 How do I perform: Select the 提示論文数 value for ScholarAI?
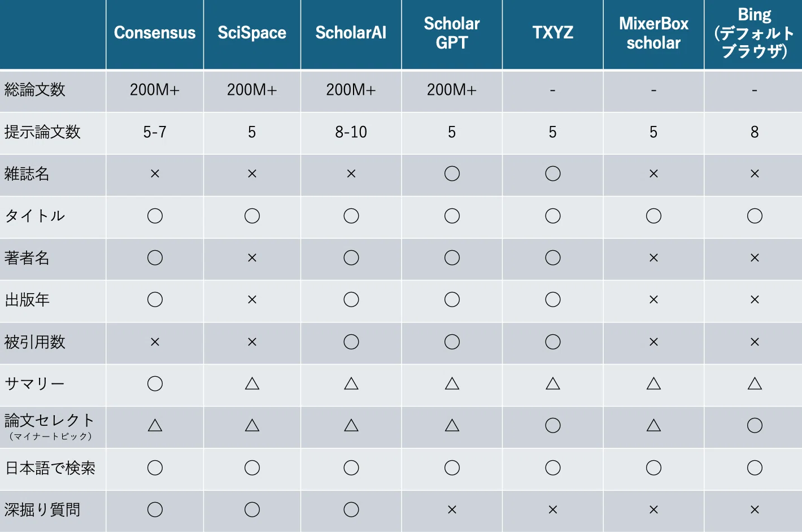[x=351, y=132]
